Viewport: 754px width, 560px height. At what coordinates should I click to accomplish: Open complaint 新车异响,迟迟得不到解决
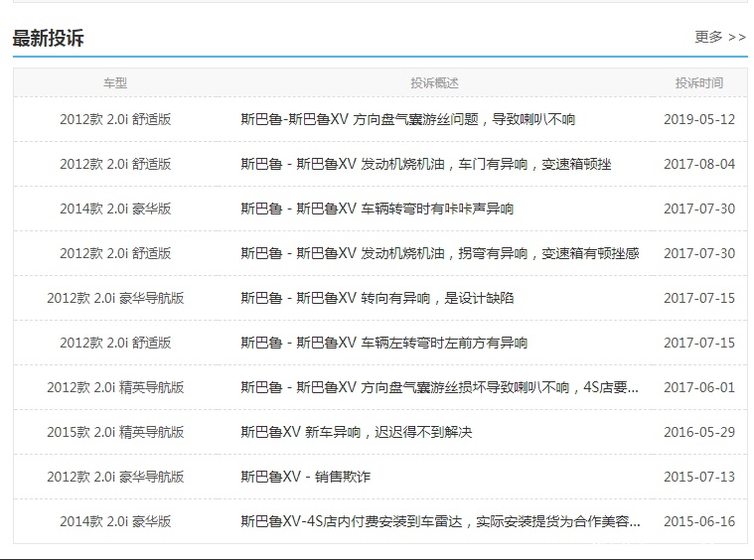(x=357, y=432)
